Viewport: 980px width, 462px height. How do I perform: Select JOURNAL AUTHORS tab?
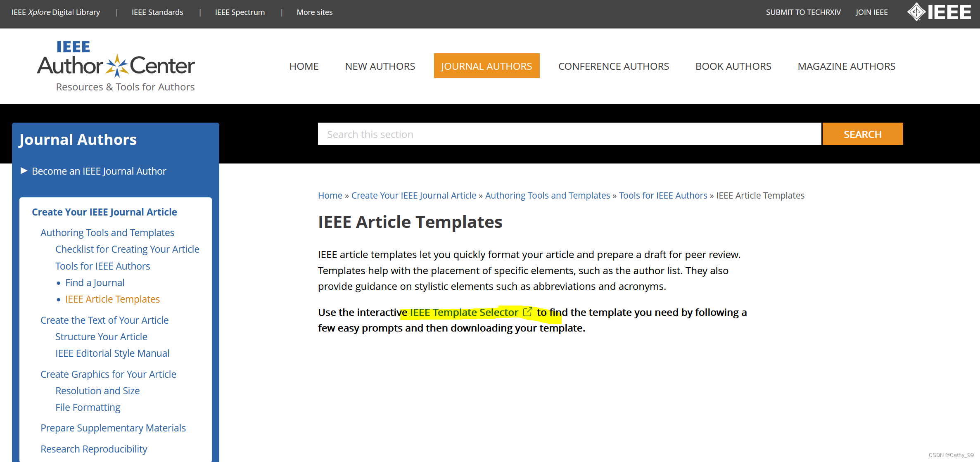[486, 66]
